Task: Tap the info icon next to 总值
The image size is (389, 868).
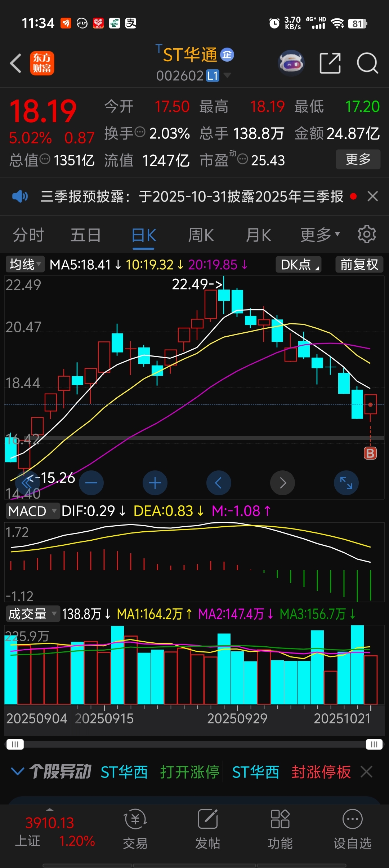Action: (45, 159)
